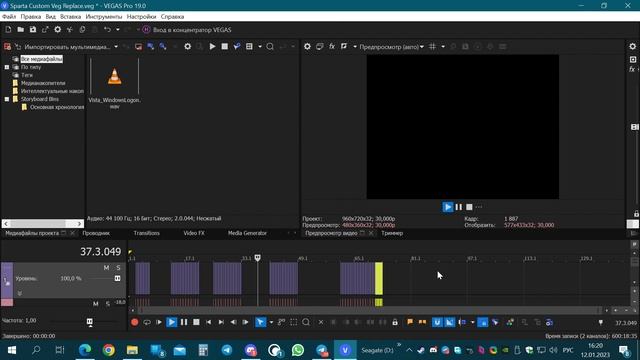Image resolution: width=640 pixels, height=360 pixels.
Task: Toggle the split screen view icon
Action: click(x=344, y=47)
